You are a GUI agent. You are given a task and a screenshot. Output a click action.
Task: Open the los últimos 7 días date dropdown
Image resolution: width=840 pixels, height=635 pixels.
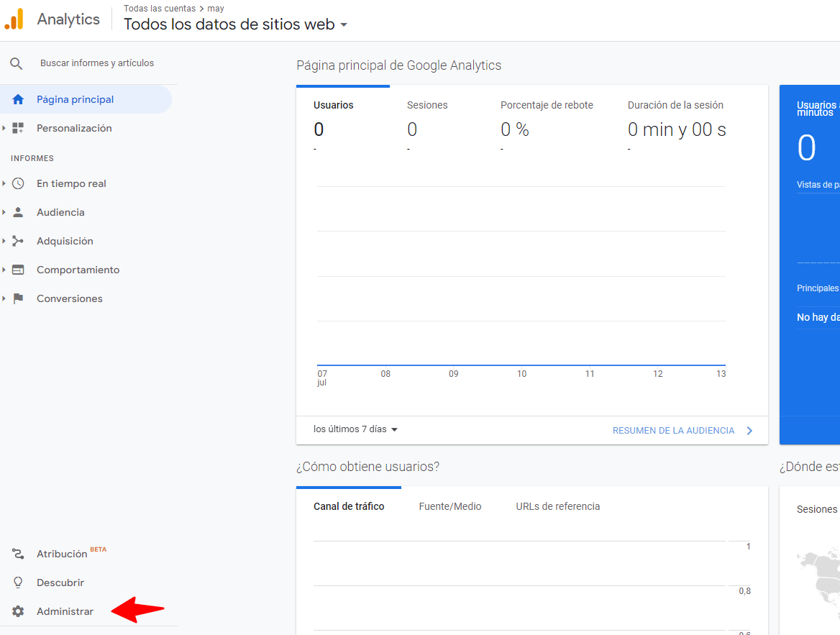tap(356, 429)
